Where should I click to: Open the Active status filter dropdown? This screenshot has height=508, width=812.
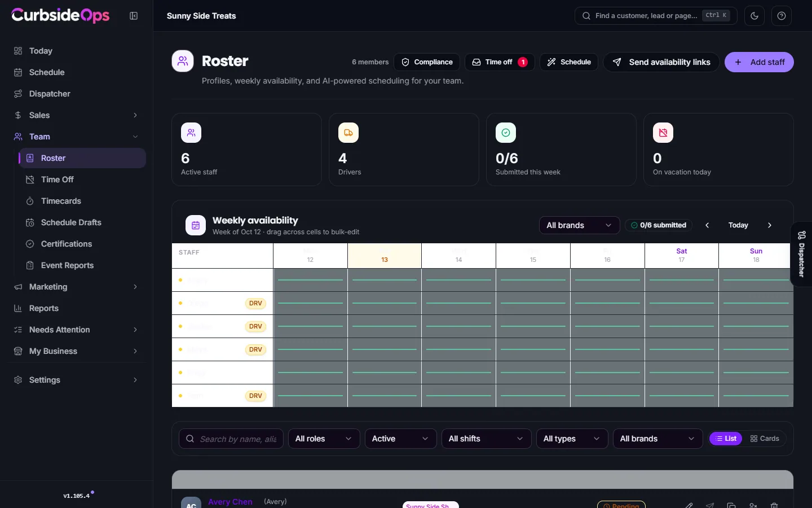[401, 439]
